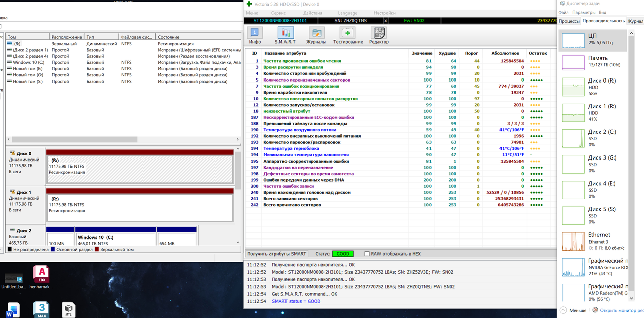Click the dark red Зеркальный том legend swatch
This screenshot has width=644, height=318.
tap(96, 249)
